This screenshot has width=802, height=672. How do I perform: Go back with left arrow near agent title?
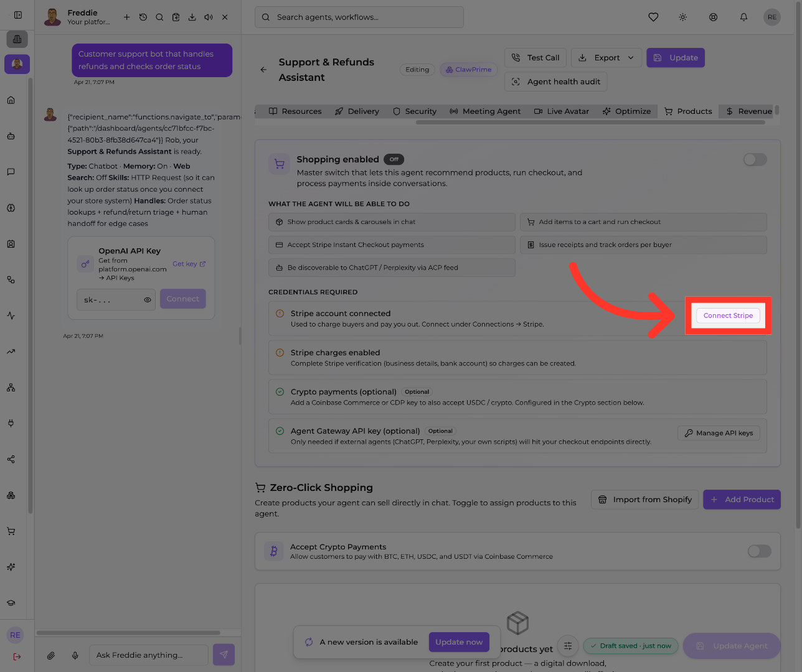(x=263, y=70)
